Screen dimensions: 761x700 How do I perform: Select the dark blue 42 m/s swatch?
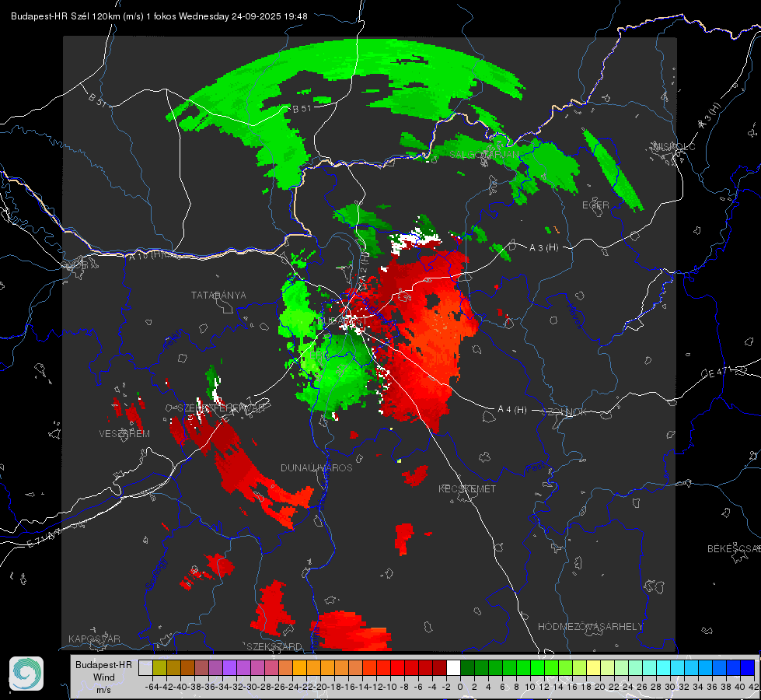pyautogui.click(x=747, y=667)
